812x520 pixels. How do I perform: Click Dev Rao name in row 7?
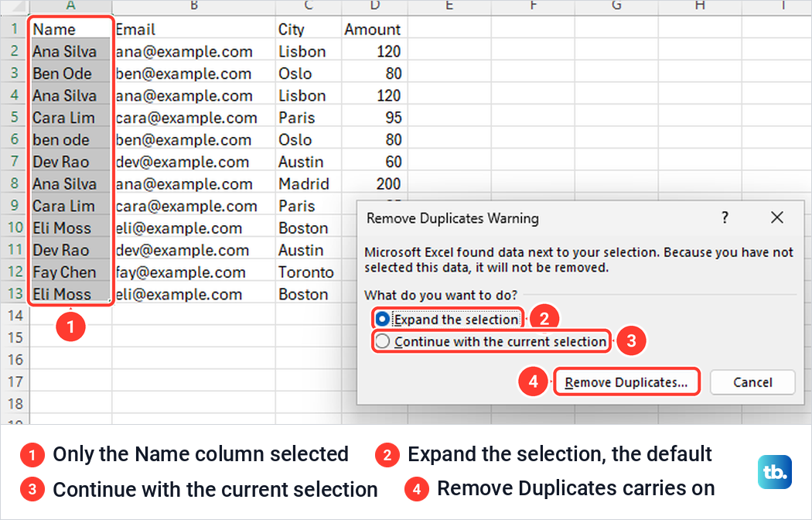(71, 161)
